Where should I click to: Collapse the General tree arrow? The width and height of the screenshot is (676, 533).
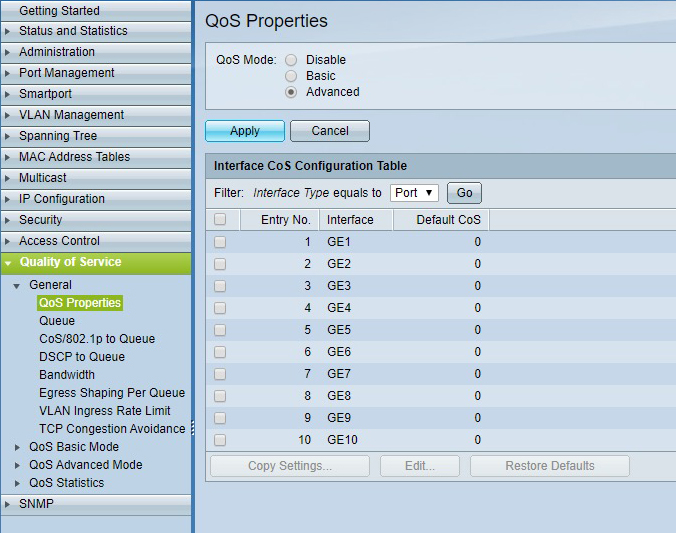click(x=16, y=285)
